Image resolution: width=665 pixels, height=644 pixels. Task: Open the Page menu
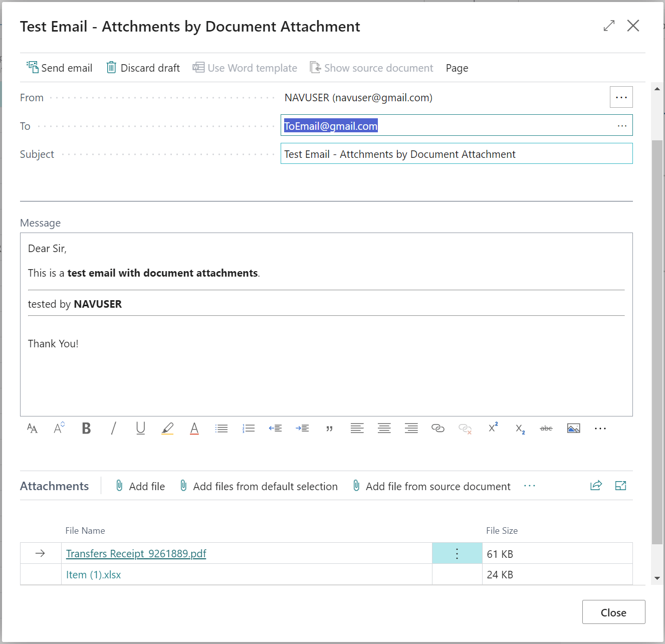point(457,68)
